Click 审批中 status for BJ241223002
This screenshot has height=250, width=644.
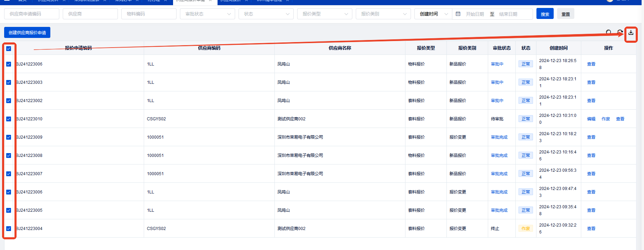click(497, 101)
